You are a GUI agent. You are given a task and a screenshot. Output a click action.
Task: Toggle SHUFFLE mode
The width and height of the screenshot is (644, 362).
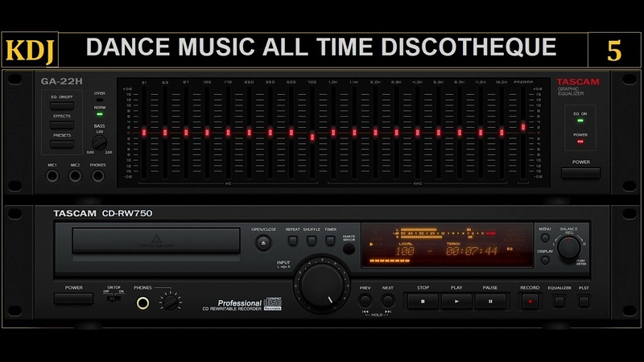(312, 241)
